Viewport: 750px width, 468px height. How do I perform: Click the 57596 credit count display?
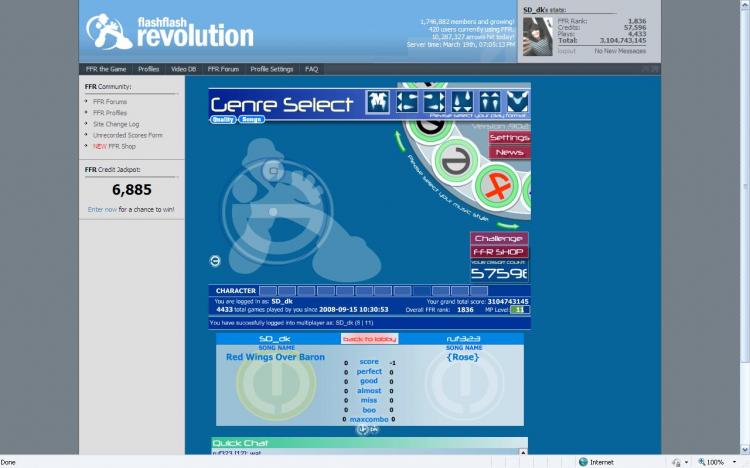click(x=499, y=273)
